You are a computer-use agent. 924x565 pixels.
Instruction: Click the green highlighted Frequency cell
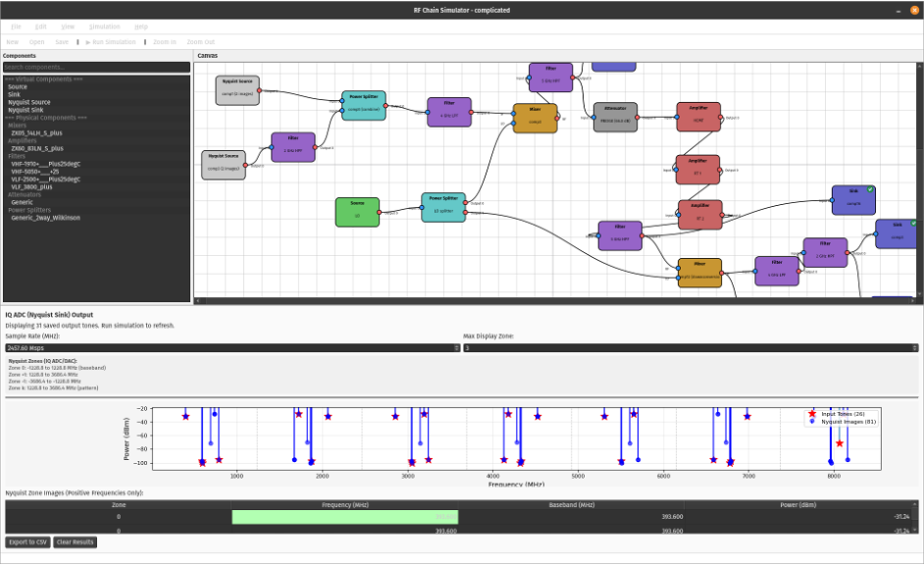(344, 517)
